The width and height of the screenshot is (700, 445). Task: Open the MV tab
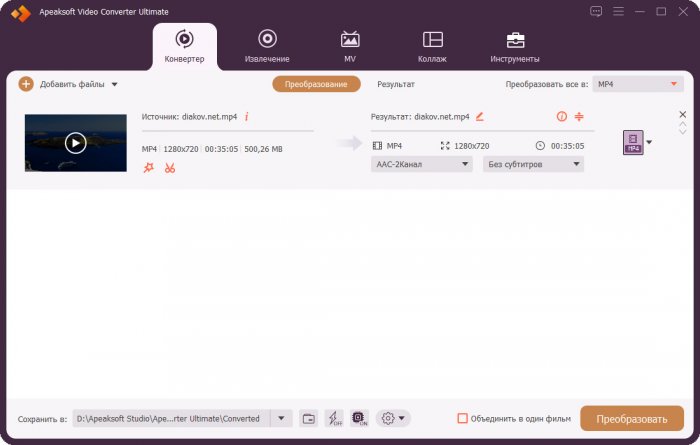click(x=350, y=46)
